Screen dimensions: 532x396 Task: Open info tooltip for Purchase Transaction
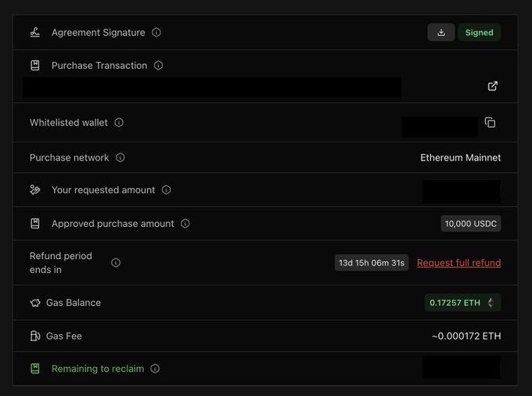[x=159, y=66]
